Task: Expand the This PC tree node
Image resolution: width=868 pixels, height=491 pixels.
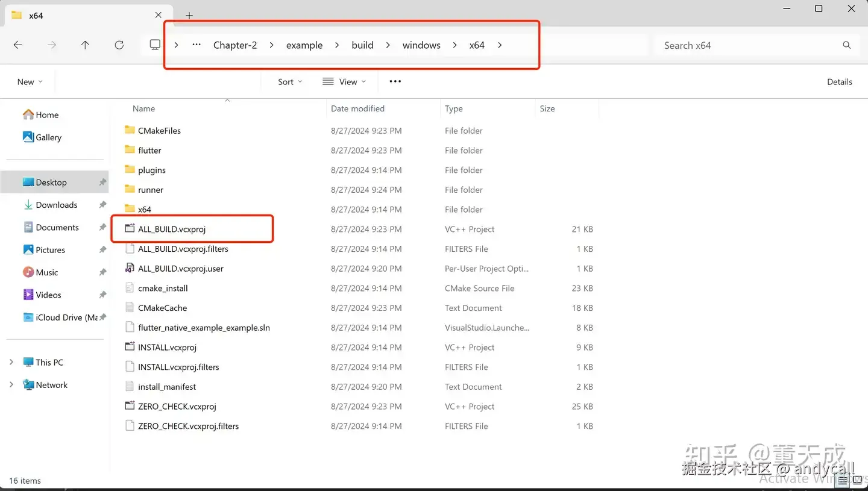Action: pyautogui.click(x=11, y=362)
